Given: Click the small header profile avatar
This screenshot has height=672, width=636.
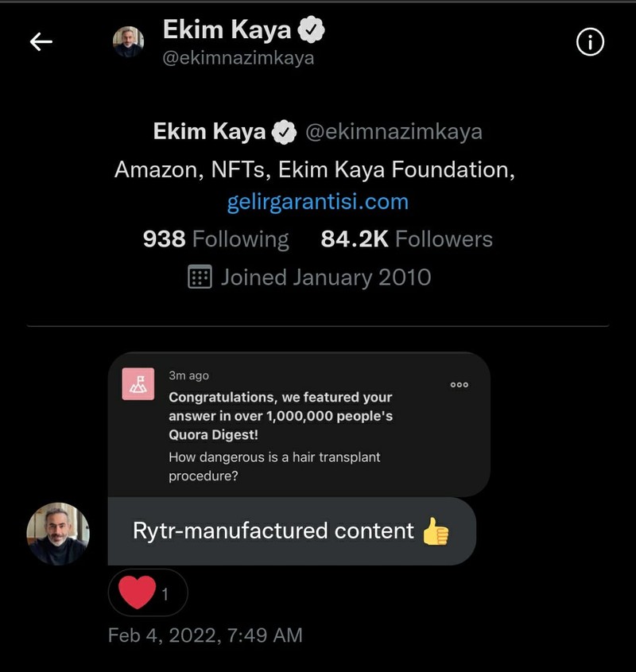Looking at the screenshot, I should [128, 42].
